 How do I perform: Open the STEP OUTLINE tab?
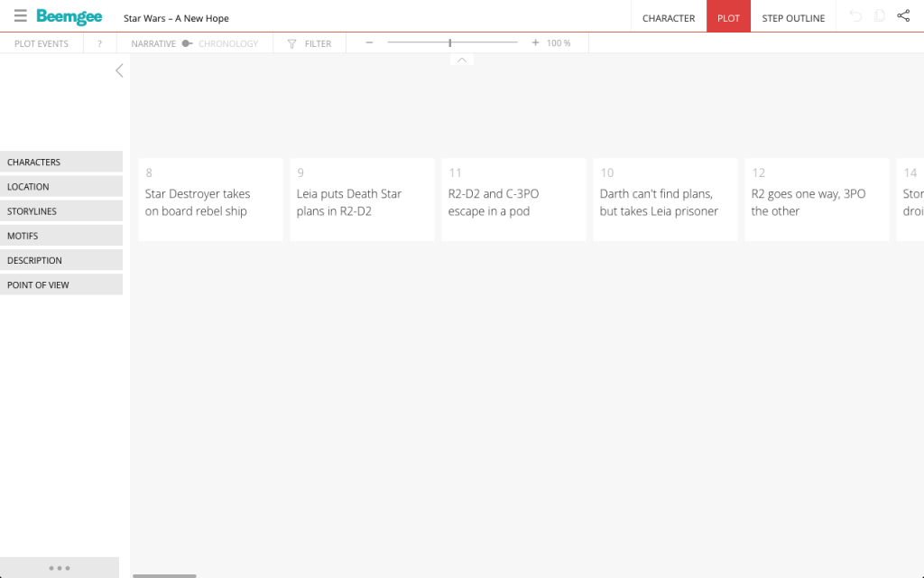pos(793,18)
